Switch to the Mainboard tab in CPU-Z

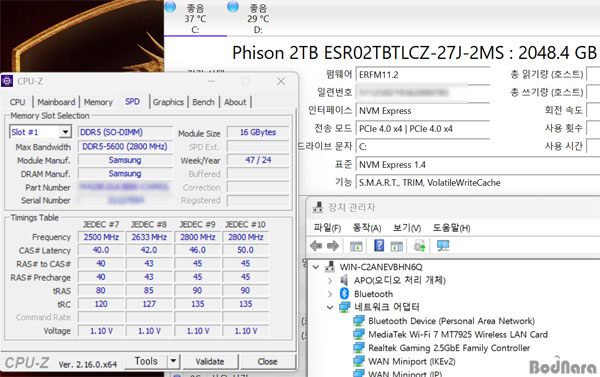(56, 102)
